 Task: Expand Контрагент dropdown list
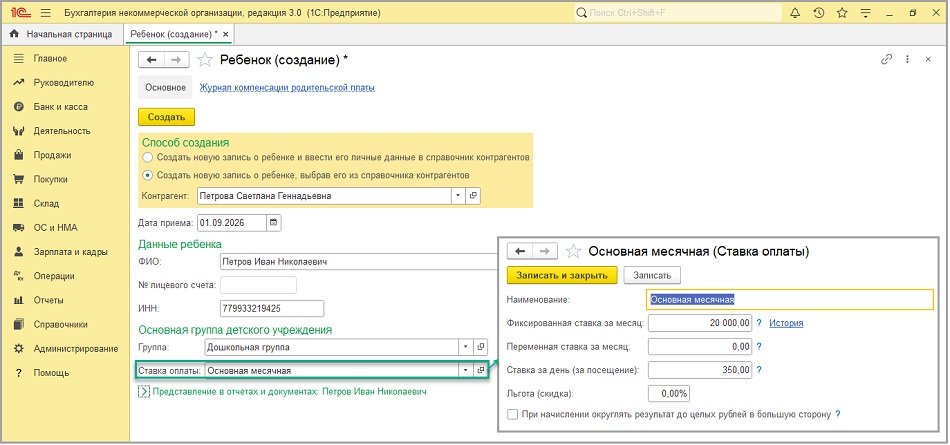(459, 196)
